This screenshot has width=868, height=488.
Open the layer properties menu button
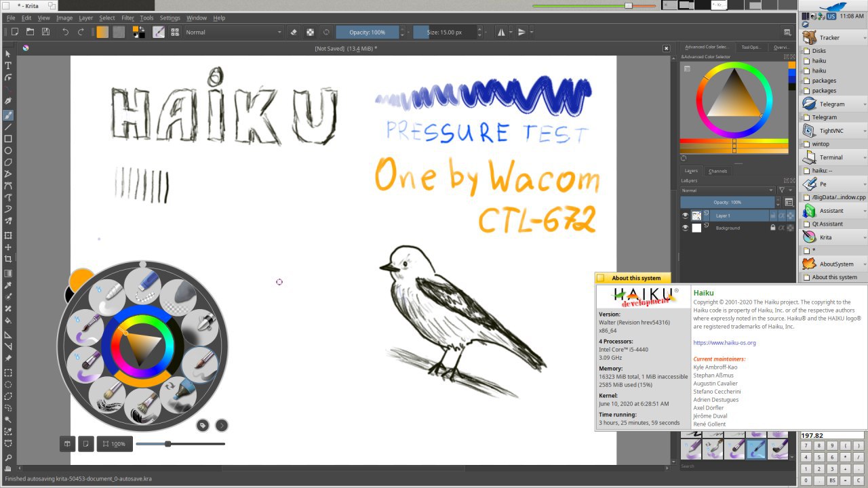[x=789, y=202]
